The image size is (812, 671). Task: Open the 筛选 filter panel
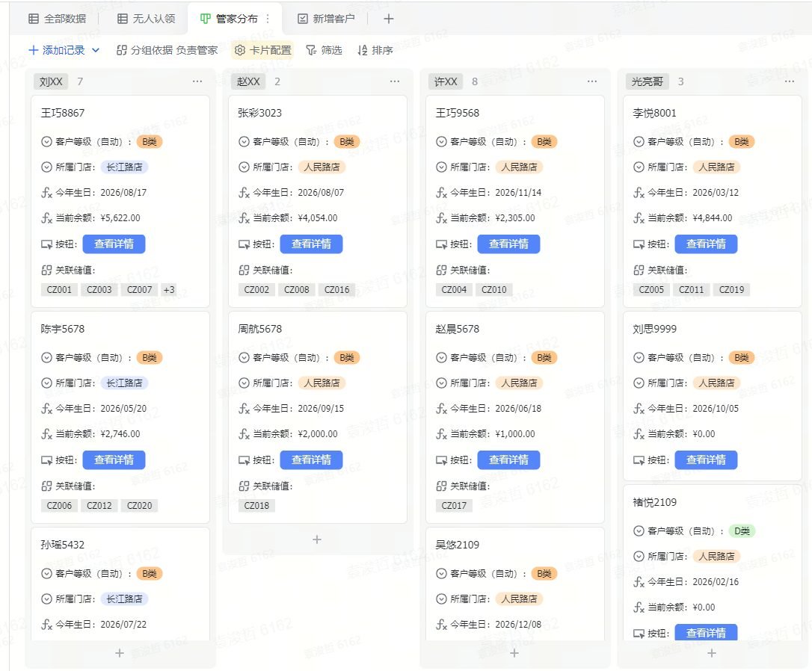325,50
